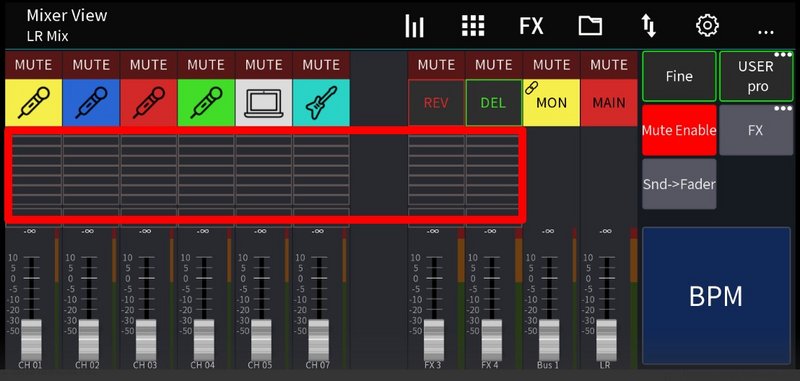This screenshot has height=381, width=800.
Task: Click the CH 04 fader knob
Action: [204, 340]
